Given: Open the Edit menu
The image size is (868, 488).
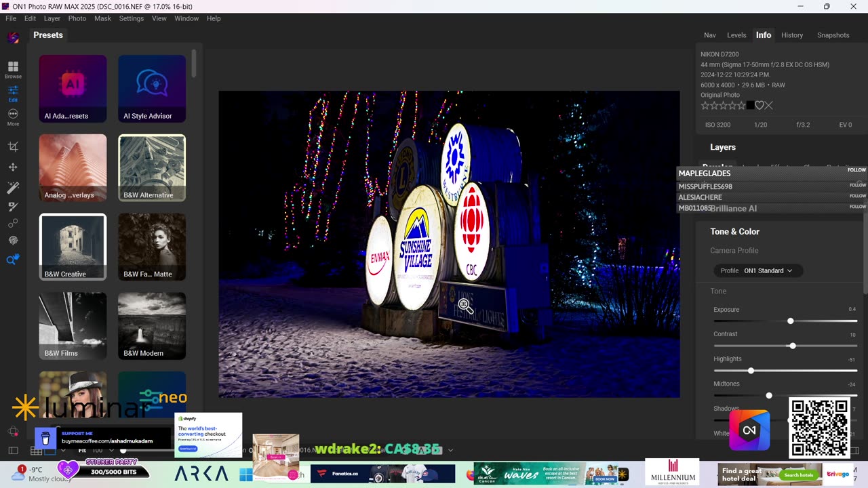Looking at the screenshot, I should point(31,18).
